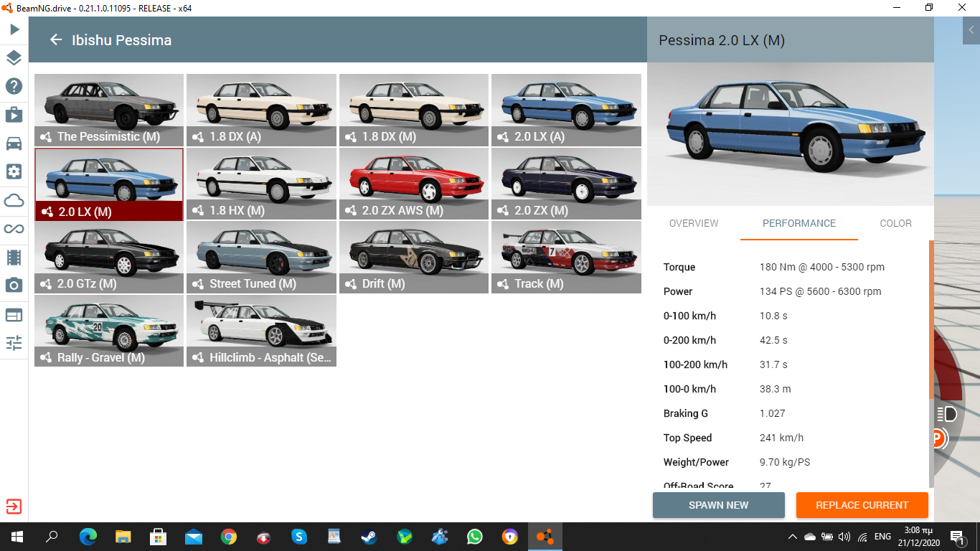Click the REPLACE CURRENT button
Image resolution: width=980 pixels, height=551 pixels.
point(862,505)
